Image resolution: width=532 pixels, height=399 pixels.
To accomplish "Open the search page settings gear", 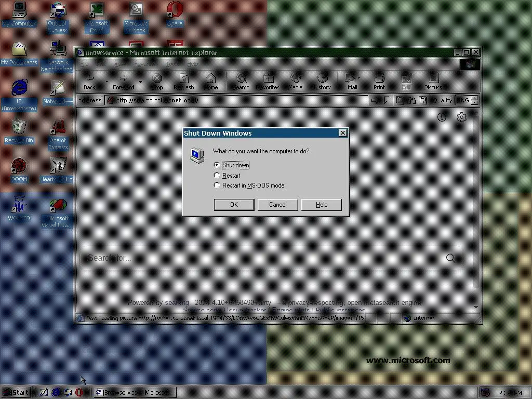I will click(461, 117).
